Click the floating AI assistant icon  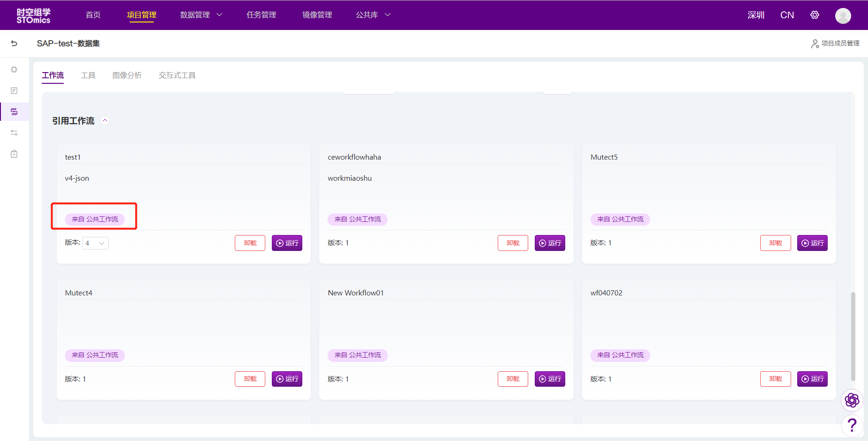[x=852, y=400]
